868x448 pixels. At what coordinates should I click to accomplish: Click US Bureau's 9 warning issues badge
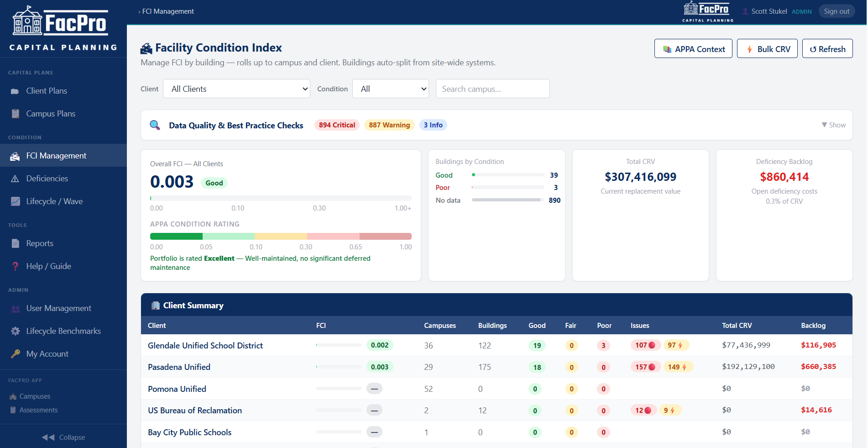click(x=670, y=410)
